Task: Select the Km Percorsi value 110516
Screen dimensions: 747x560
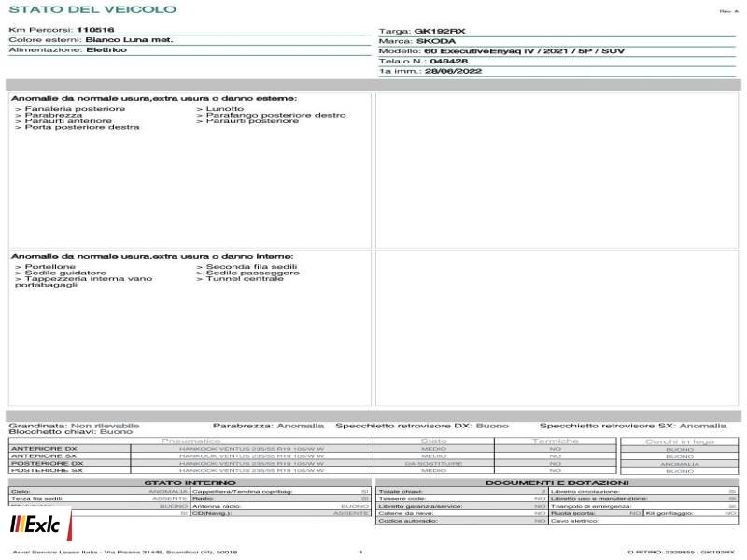Action: point(95,30)
